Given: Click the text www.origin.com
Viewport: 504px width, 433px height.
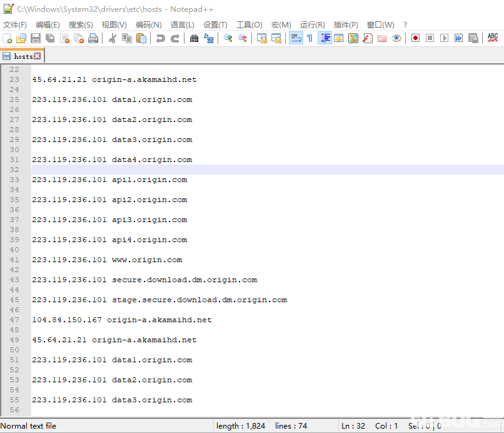Looking at the screenshot, I should [147, 260].
